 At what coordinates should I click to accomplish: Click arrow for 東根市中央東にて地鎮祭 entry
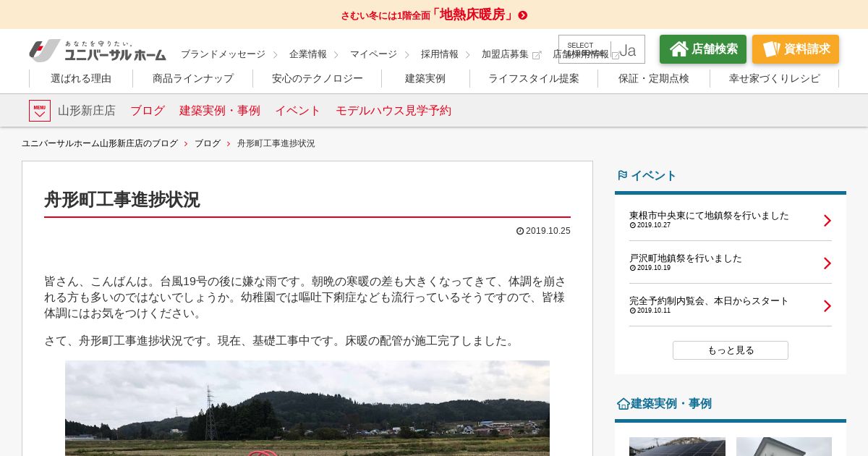click(x=827, y=220)
